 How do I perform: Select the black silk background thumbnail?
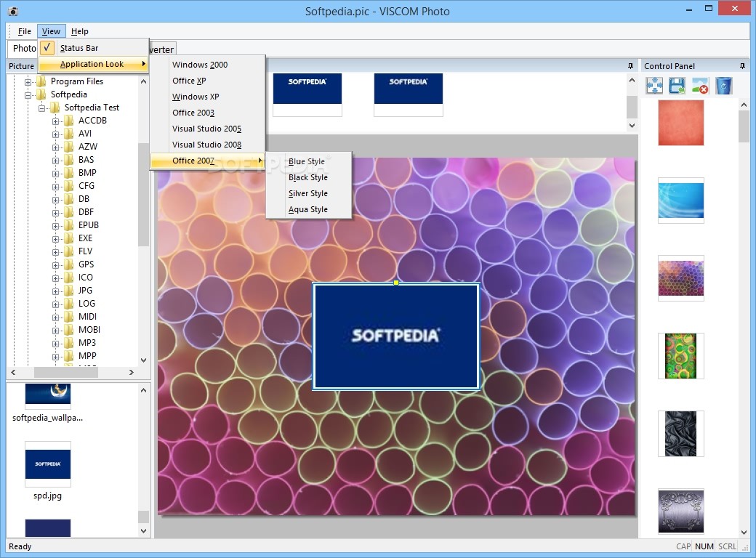681,434
